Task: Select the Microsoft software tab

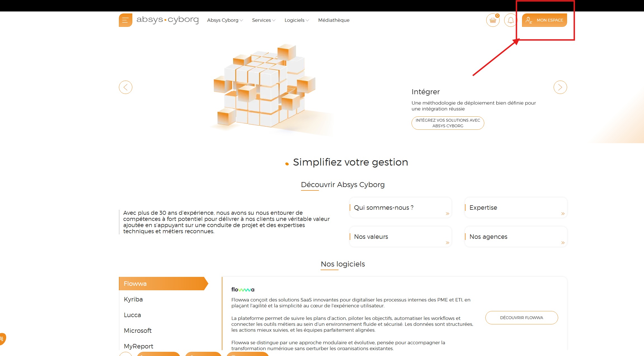Action: click(138, 331)
